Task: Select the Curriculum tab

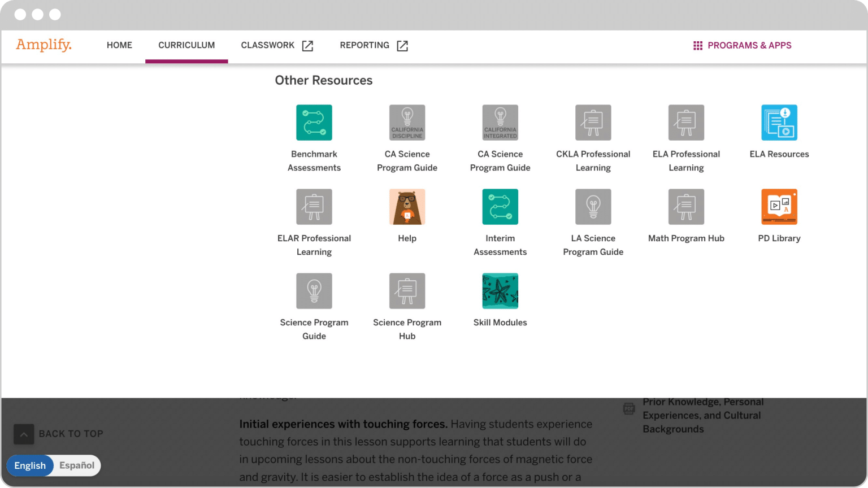Action: (186, 45)
